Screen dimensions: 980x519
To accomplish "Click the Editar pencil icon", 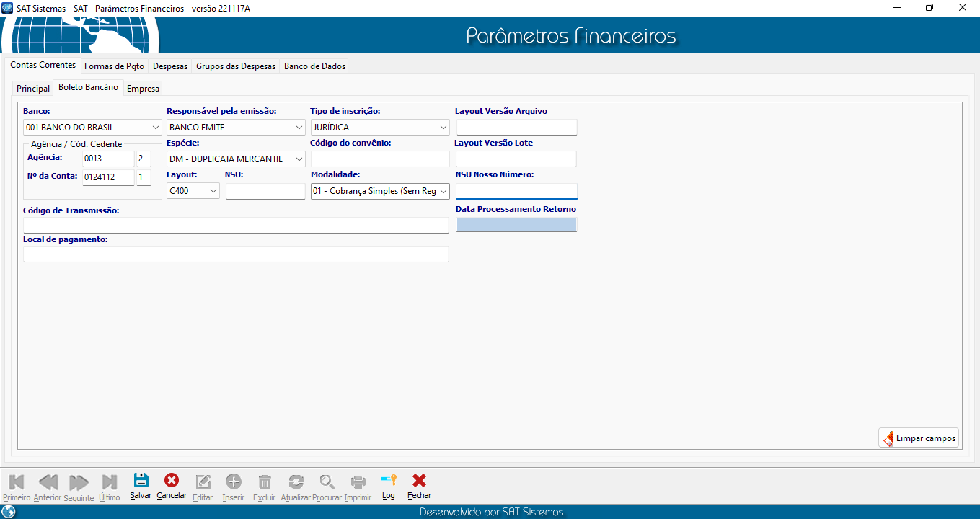I will 203,482.
